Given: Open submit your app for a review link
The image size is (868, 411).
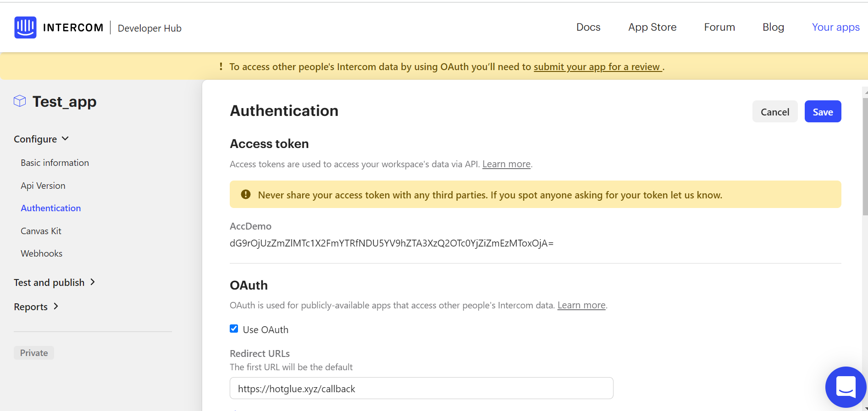Looking at the screenshot, I should pyautogui.click(x=597, y=67).
